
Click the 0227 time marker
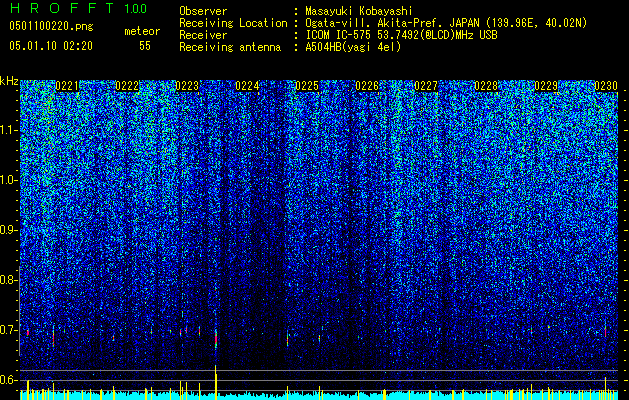pos(426,86)
